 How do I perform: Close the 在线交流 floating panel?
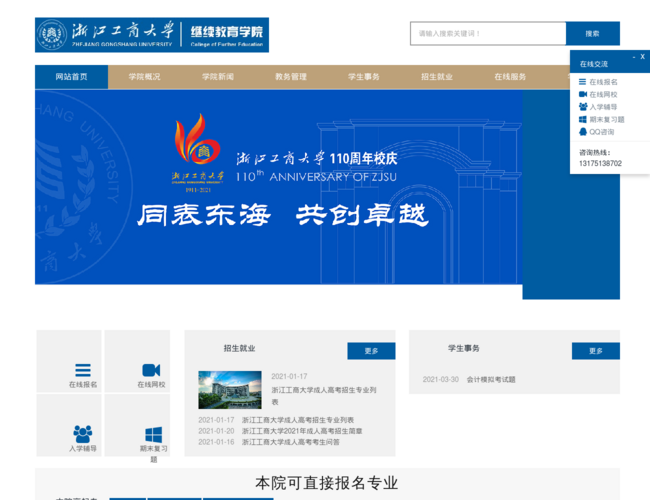click(x=643, y=57)
